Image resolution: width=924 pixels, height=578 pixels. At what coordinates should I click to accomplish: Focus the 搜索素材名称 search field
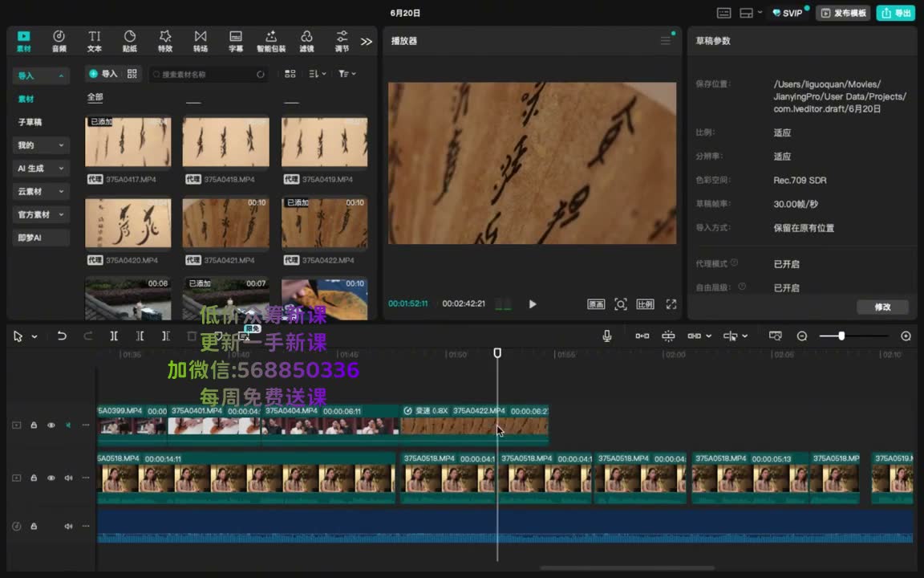[208, 75]
